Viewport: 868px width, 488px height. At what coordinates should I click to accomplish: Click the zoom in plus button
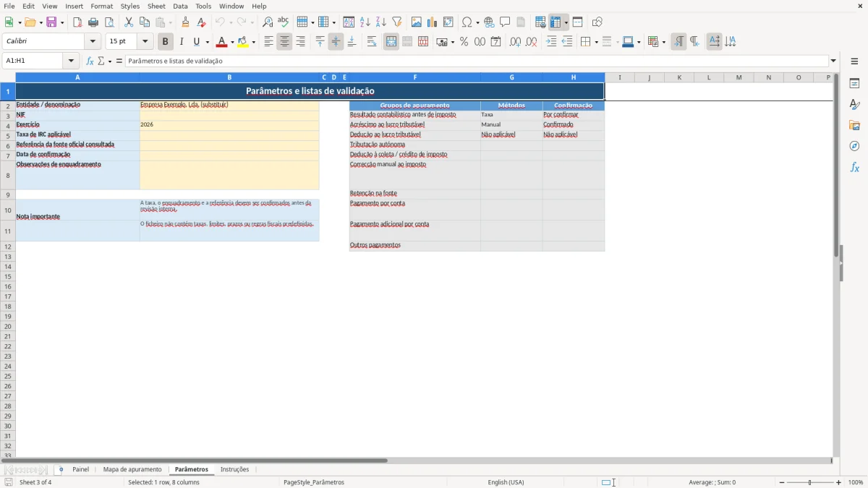839,482
